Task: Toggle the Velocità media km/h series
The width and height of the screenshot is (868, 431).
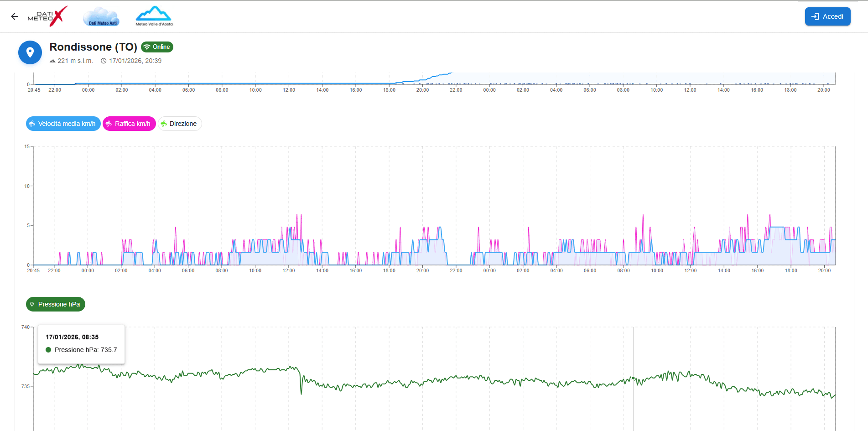Action: click(x=63, y=124)
